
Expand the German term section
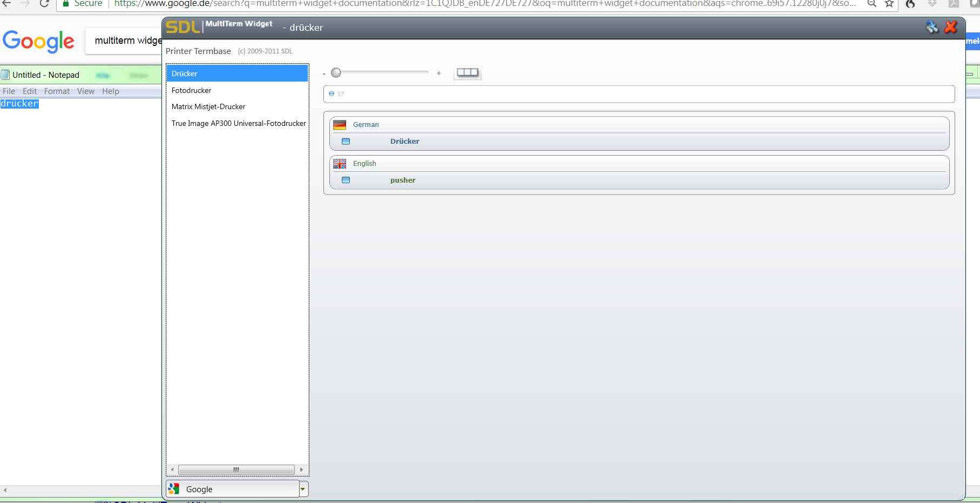coord(366,124)
